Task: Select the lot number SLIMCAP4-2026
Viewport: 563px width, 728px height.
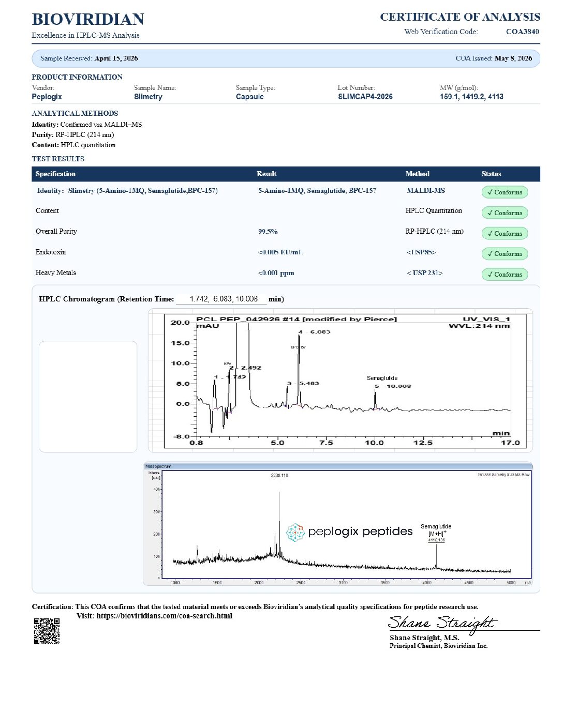Action: click(365, 97)
